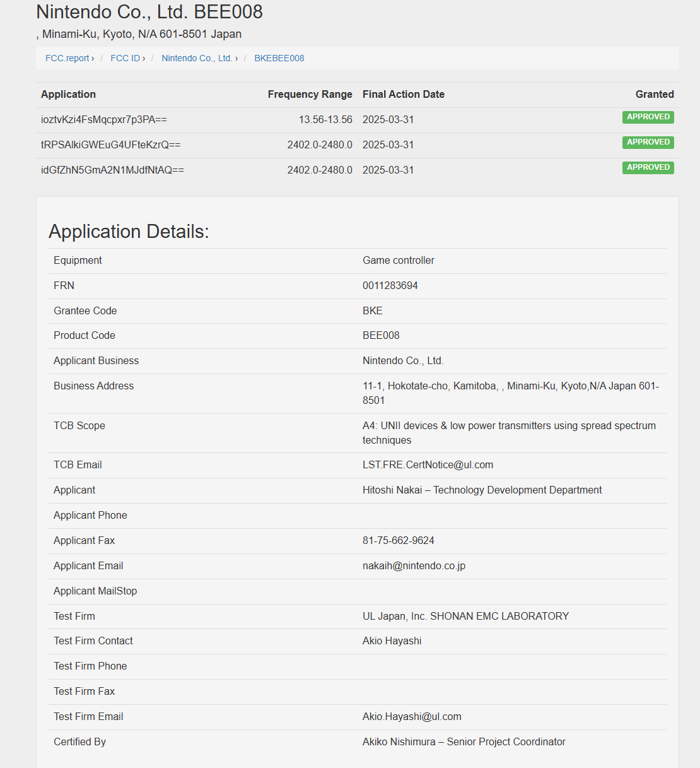Open application tRPSAlkiGWEuG4UFteKzrQ==
700x768 pixels.
pos(111,145)
